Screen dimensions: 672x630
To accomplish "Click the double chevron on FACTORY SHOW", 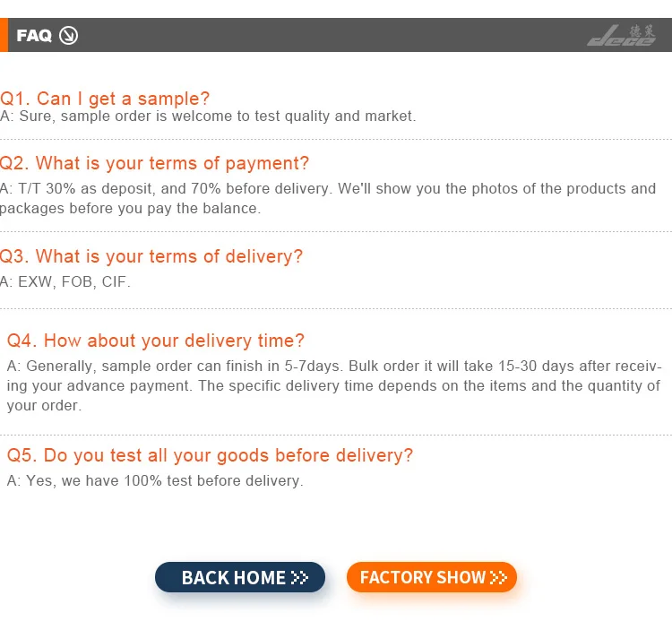I will (x=499, y=578).
